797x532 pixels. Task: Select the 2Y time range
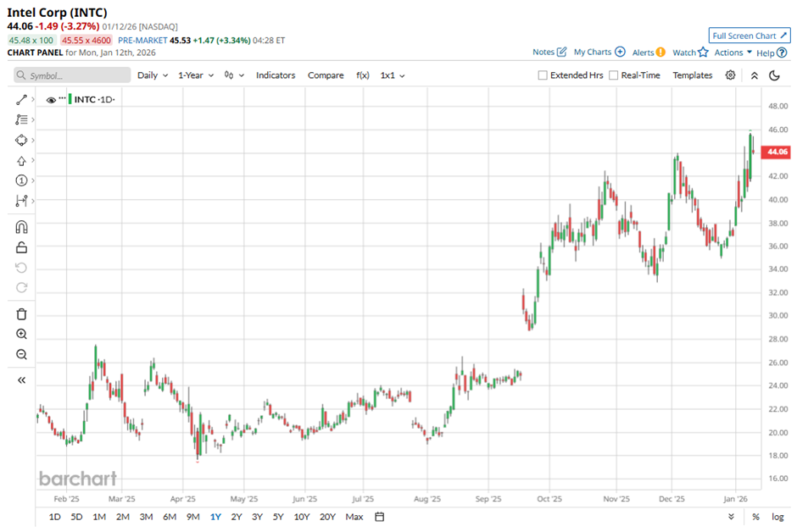(x=237, y=517)
